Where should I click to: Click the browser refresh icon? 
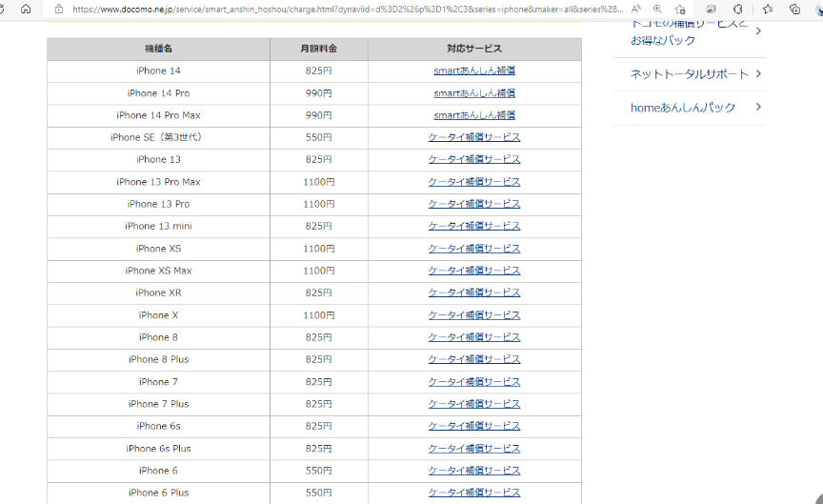[x=5, y=9]
